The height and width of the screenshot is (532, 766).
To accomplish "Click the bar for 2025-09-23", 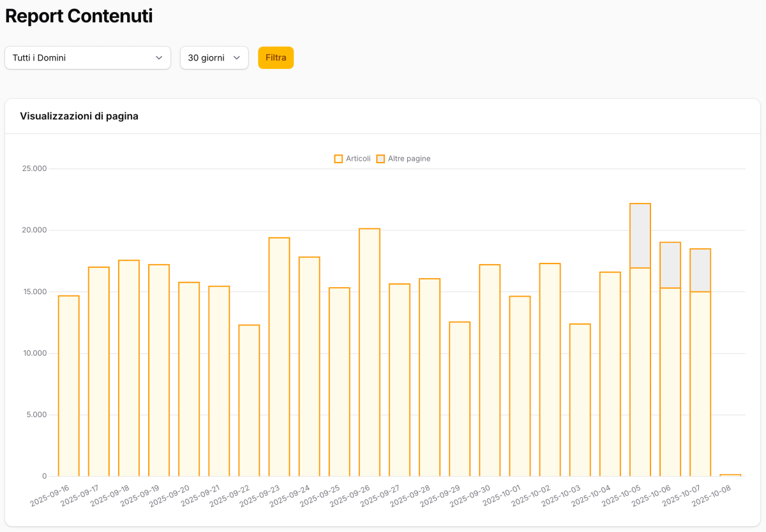I will click(279, 357).
